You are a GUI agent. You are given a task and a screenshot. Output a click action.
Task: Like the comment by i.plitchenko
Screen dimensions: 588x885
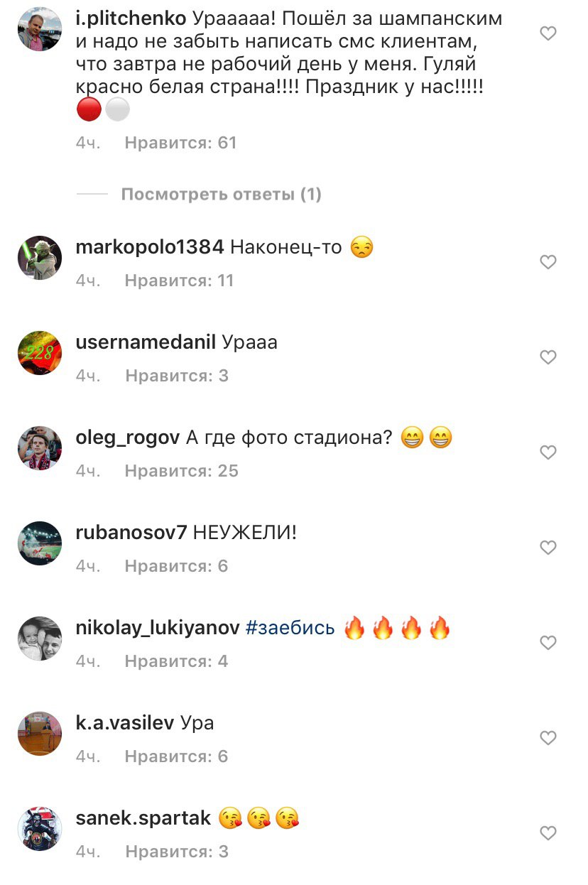[x=548, y=33]
